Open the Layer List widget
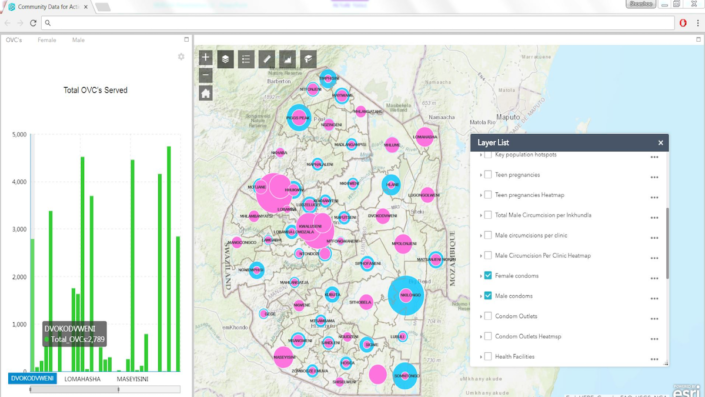 [x=225, y=59]
